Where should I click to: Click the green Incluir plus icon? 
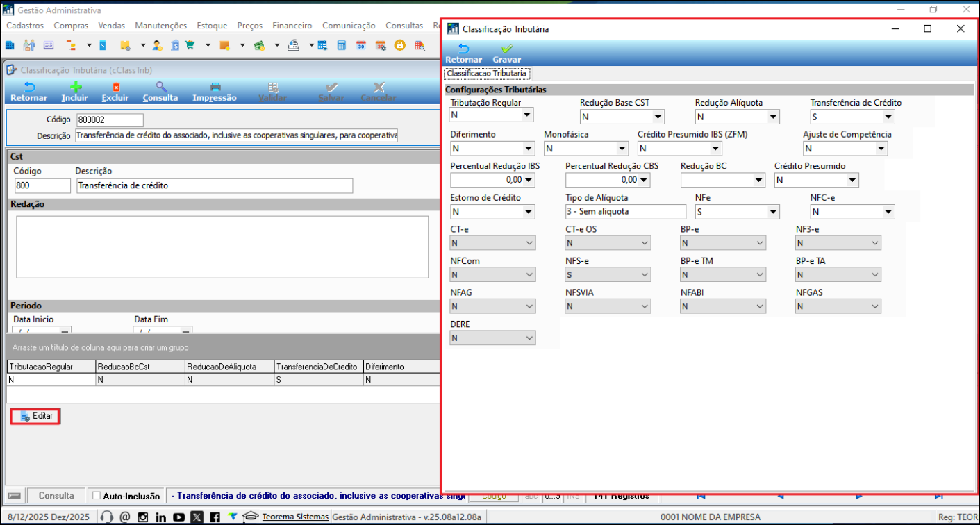coord(75,87)
